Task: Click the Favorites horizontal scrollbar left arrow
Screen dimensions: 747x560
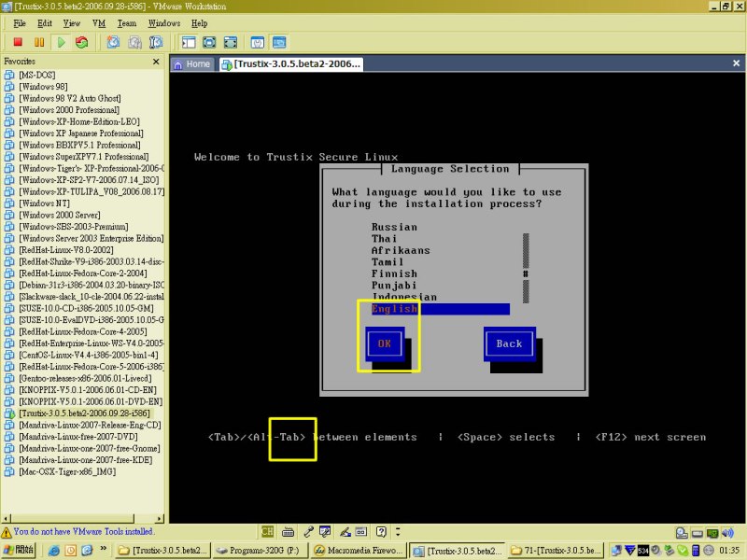Action: [7, 518]
